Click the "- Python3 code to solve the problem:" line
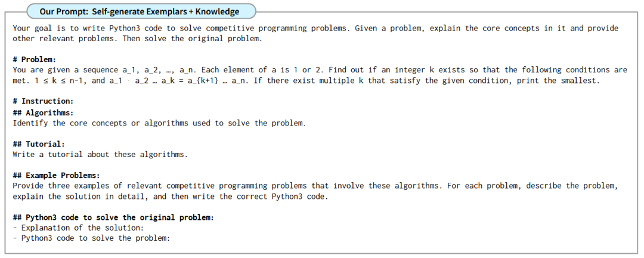The width and height of the screenshot is (644, 258). point(91,238)
